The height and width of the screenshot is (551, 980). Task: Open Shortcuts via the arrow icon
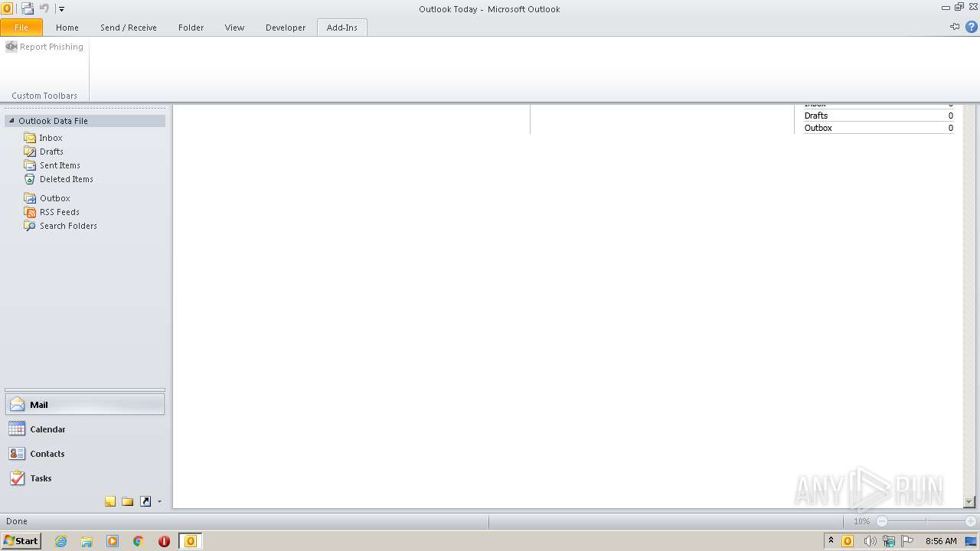pos(145,501)
